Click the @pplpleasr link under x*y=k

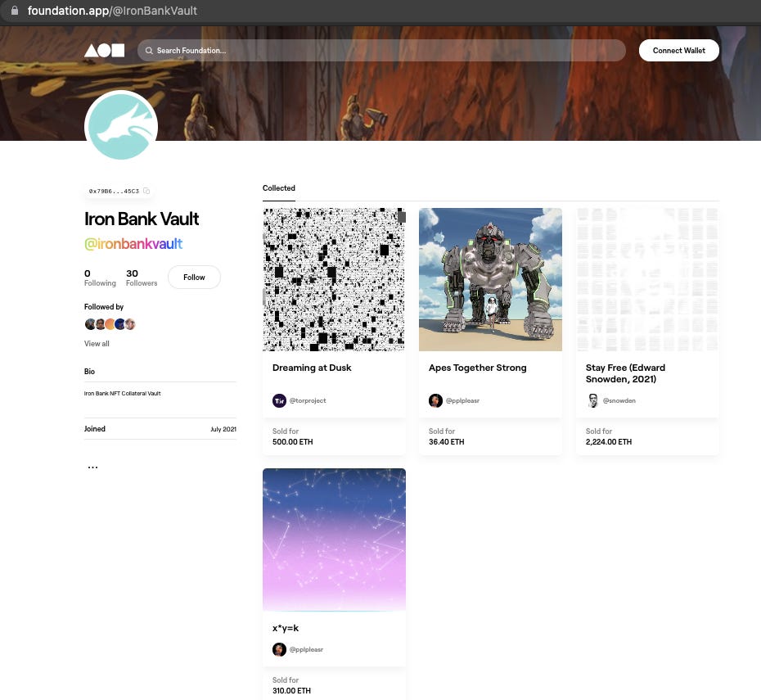(x=306, y=649)
